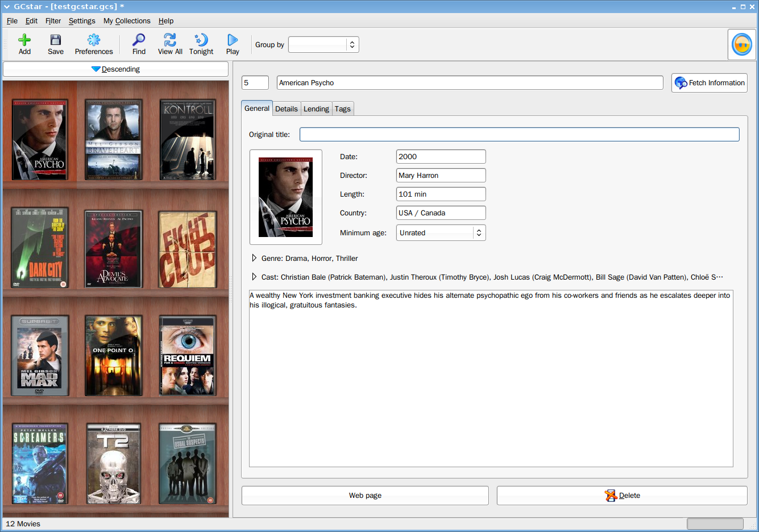Expand the Genre section
The width and height of the screenshot is (759, 532).
pyautogui.click(x=254, y=258)
